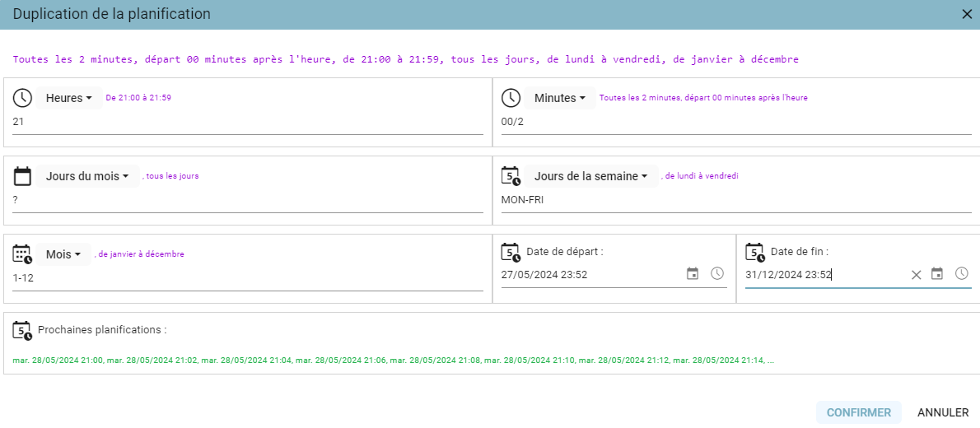Open the Heures dropdown
980x428 pixels.
point(68,98)
